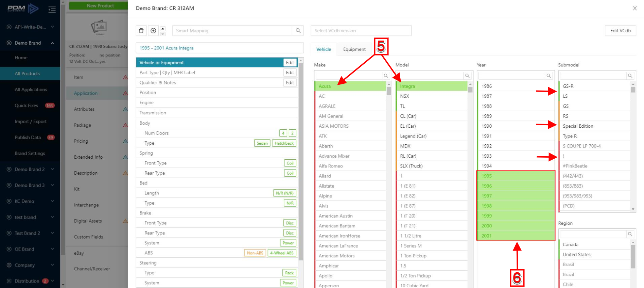Open All Applications in sidebar

pos(30,90)
